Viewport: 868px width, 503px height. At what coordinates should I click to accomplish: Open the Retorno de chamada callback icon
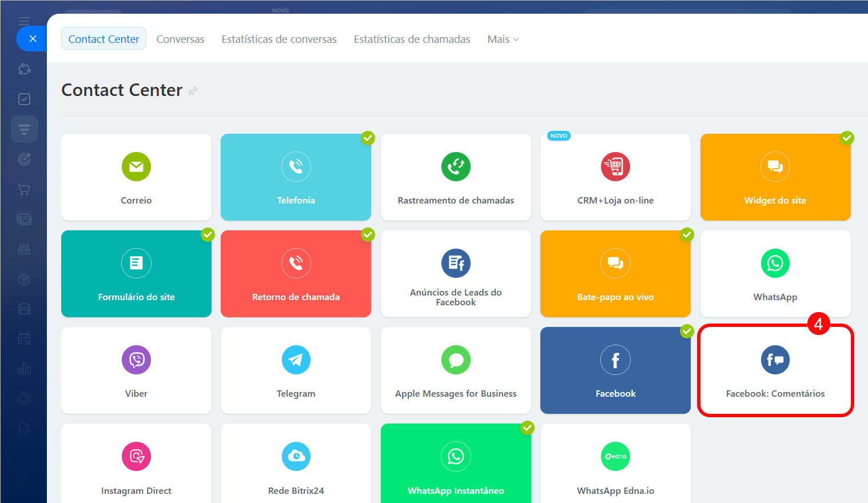click(296, 263)
